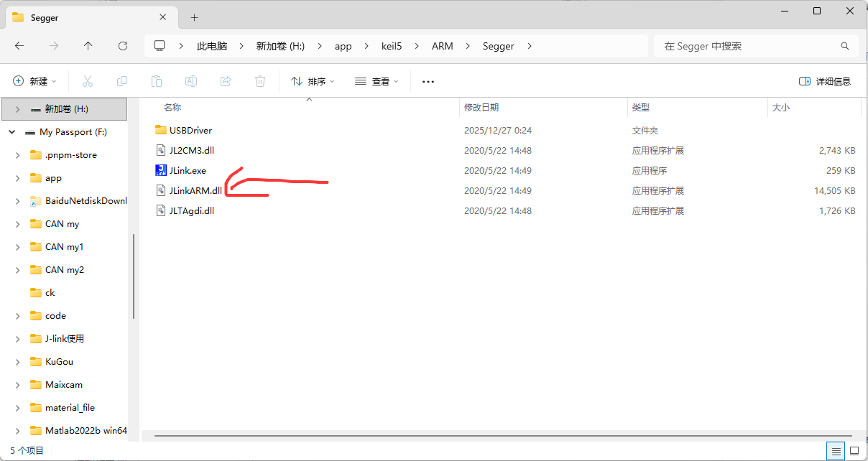
Task: Sort by the 名称 column header
Action: (x=172, y=108)
